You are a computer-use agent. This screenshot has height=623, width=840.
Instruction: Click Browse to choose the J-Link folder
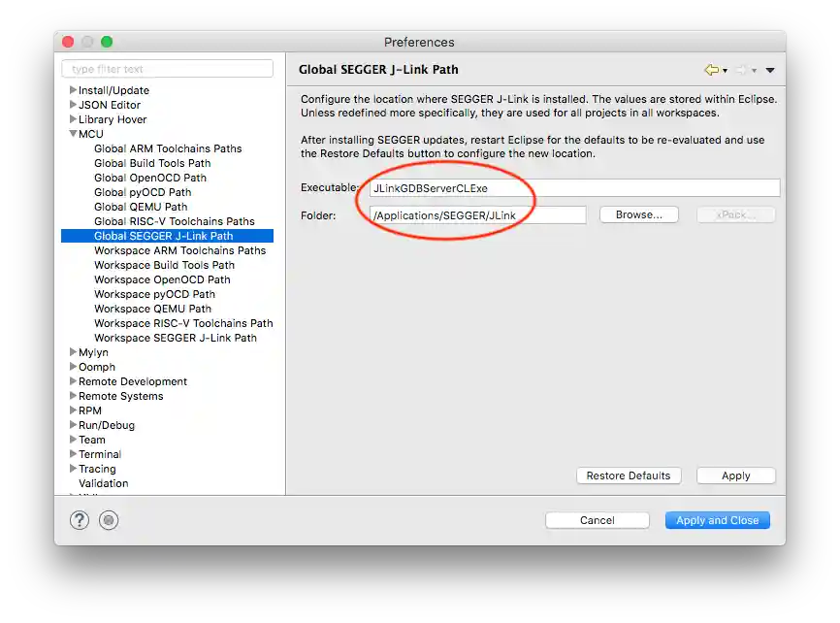639,214
